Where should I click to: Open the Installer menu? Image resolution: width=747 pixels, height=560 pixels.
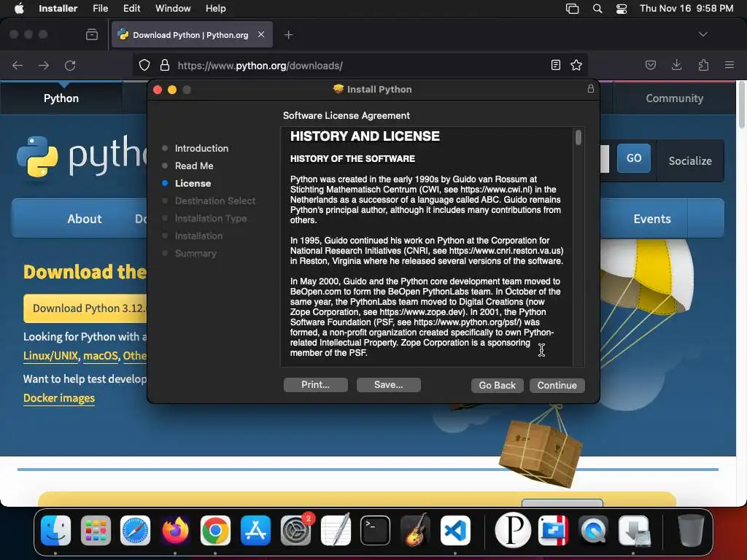(58, 9)
